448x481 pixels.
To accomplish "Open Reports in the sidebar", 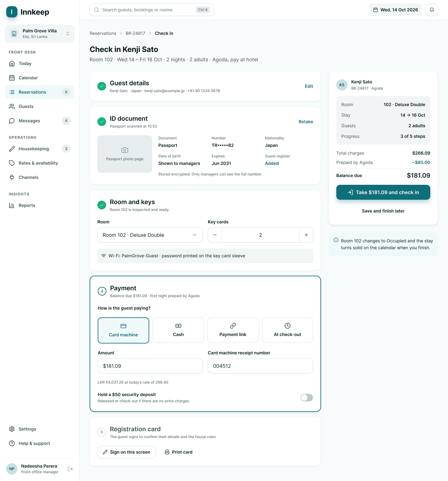I will pyautogui.click(x=40, y=205).
